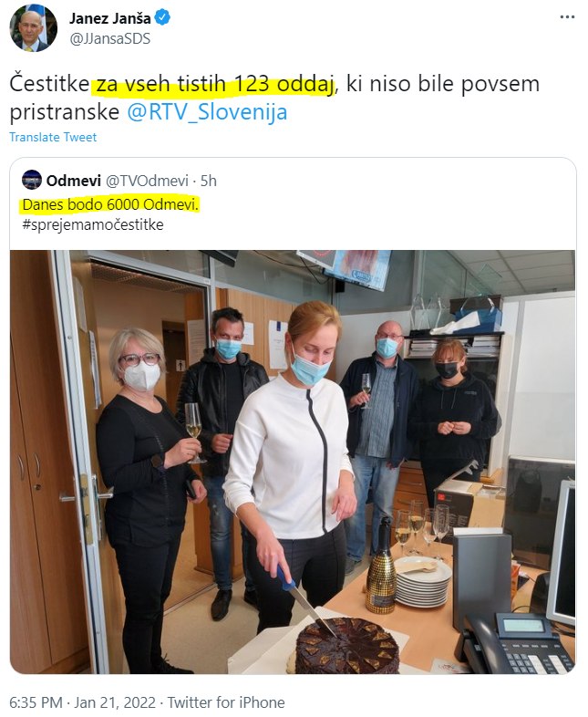Image resolution: width=588 pixels, height=717 pixels.
Task: Click the Odmevi account avatar
Action: click(32, 181)
